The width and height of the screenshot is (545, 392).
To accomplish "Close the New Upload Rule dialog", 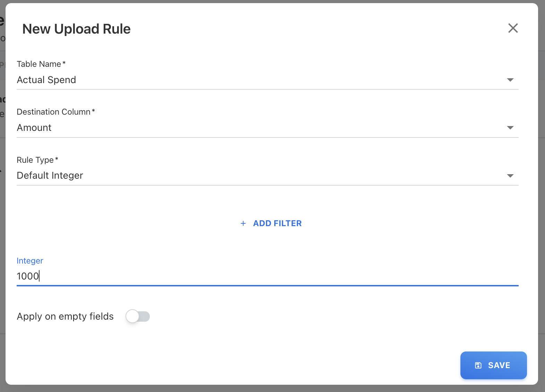I will 513,28.
